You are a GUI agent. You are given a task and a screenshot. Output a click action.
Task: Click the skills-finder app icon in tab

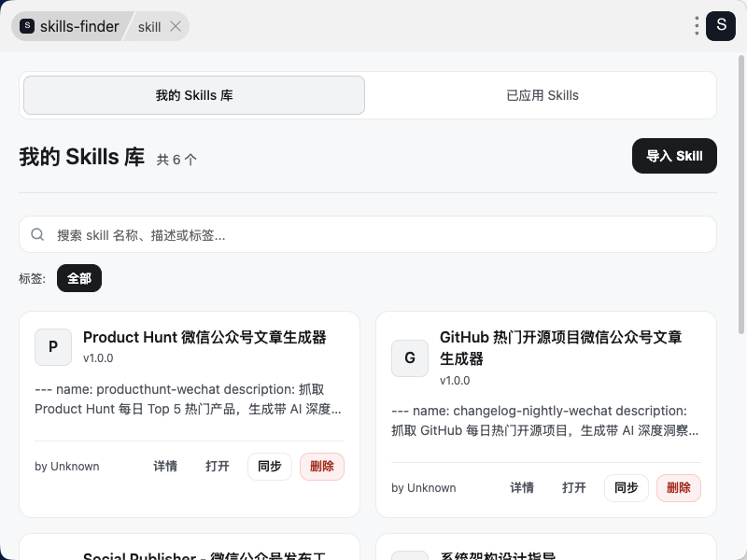tap(27, 26)
